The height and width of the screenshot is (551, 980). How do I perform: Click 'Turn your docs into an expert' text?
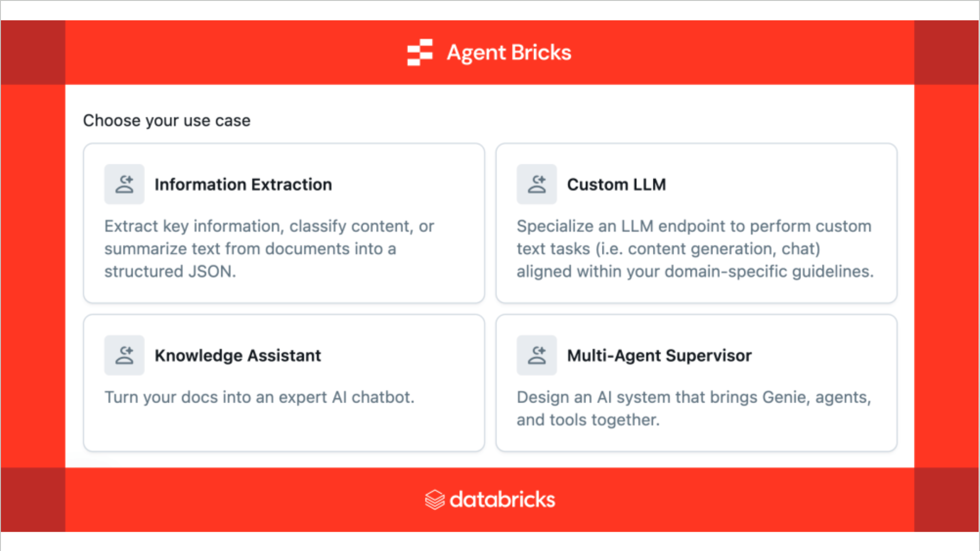pos(259,397)
